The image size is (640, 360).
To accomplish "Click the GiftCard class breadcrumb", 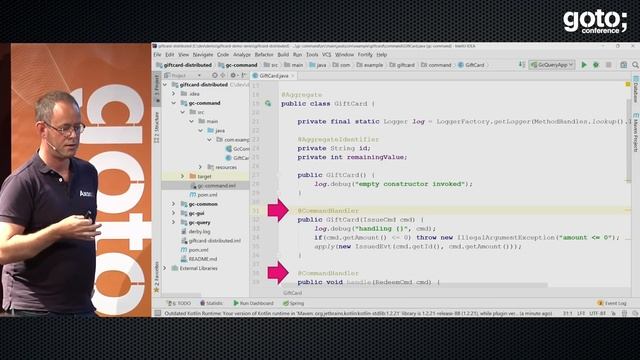I will [x=471, y=65].
